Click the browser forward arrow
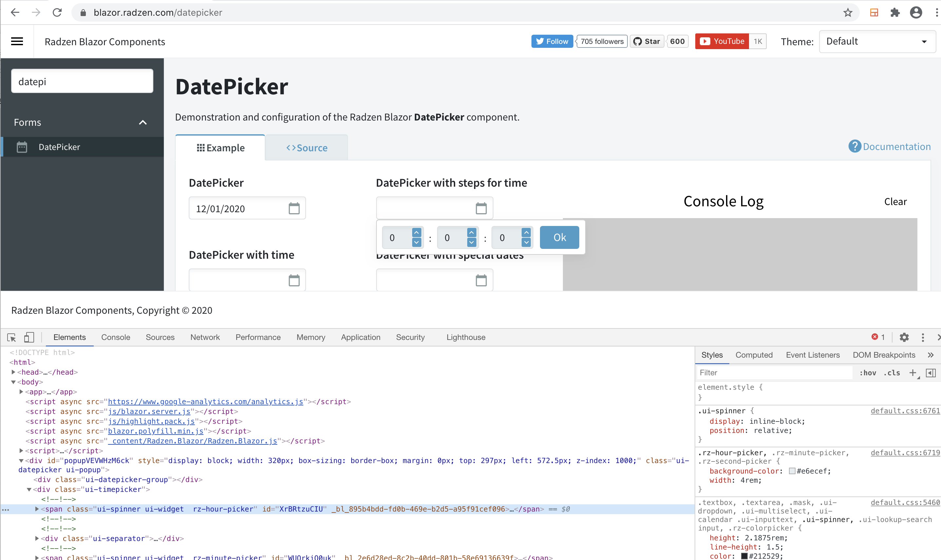 (36, 12)
